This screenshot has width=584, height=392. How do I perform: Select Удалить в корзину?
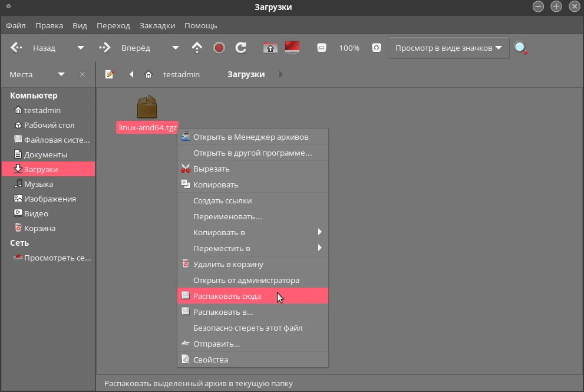[x=253, y=264]
